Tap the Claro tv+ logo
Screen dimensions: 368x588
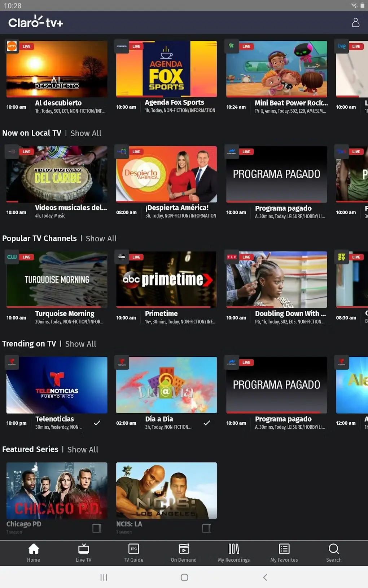pos(36,22)
